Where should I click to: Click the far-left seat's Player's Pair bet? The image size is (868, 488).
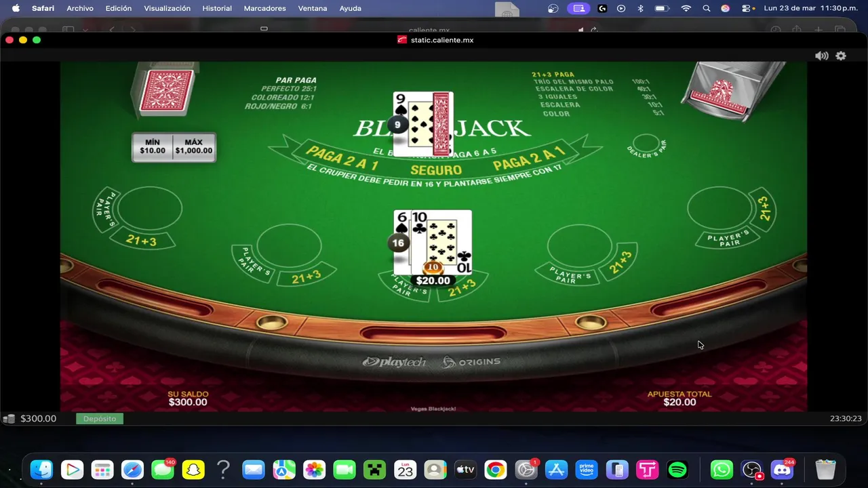pyautogui.click(x=106, y=209)
